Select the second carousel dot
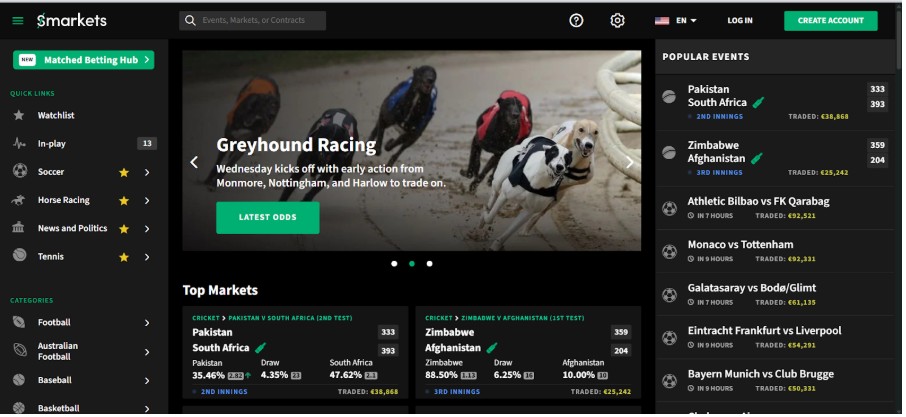Viewport: 906px width, 417px height. pyautogui.click(x=412, y=263)
